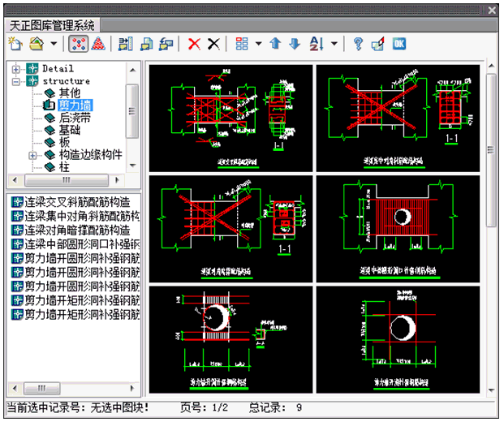Click the red pyramid icon in toolbar
The width and height of the screenshot is (504, 422).
(x=98, y=44)
